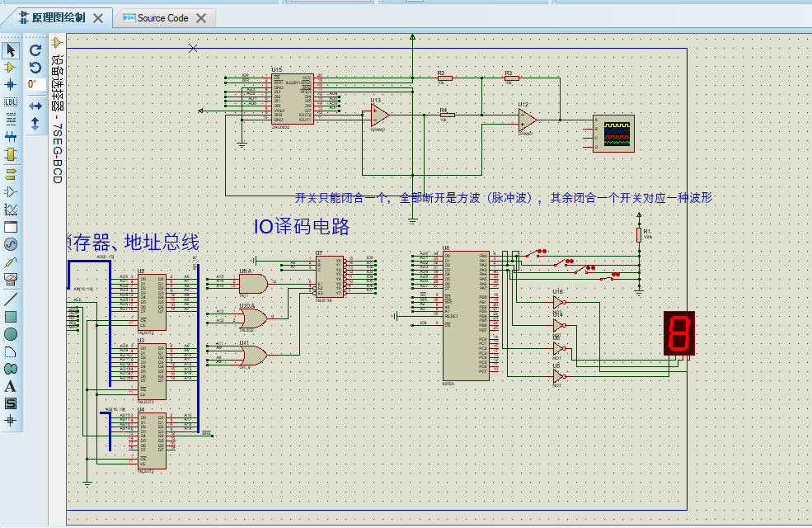Select the U11 OR gate
This screenshot has height=528, width=812.
[253, 356]
